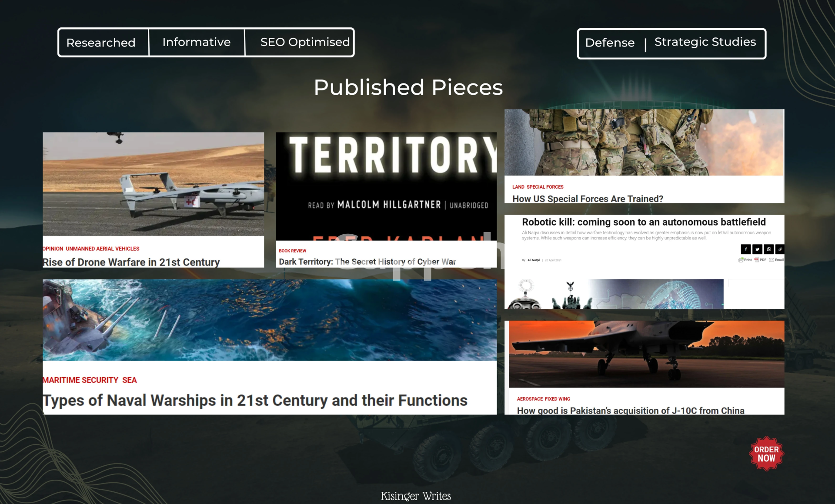The image size is (835, 504).
Task: Click the Defense category label
Action: (x=609, y=43)
